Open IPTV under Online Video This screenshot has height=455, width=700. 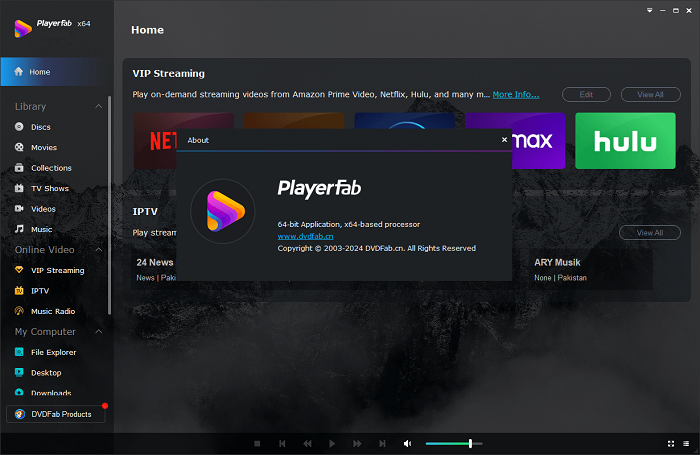(x=40, y=290)
